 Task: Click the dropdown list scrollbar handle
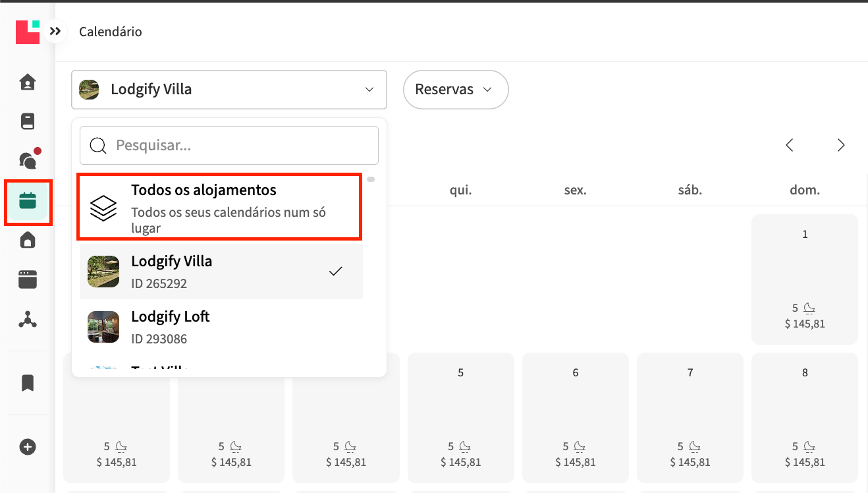(371, 179)
